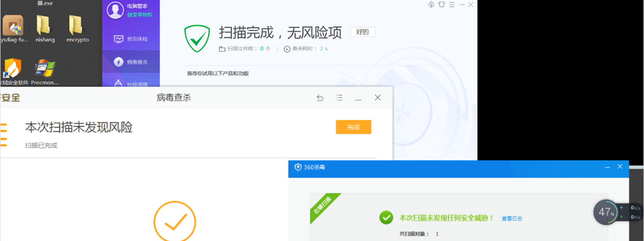Click the 本次扫描未发现风险 heading
Image resolution: width=644 pixels, height=241 pixels.
tap(79, 127)
